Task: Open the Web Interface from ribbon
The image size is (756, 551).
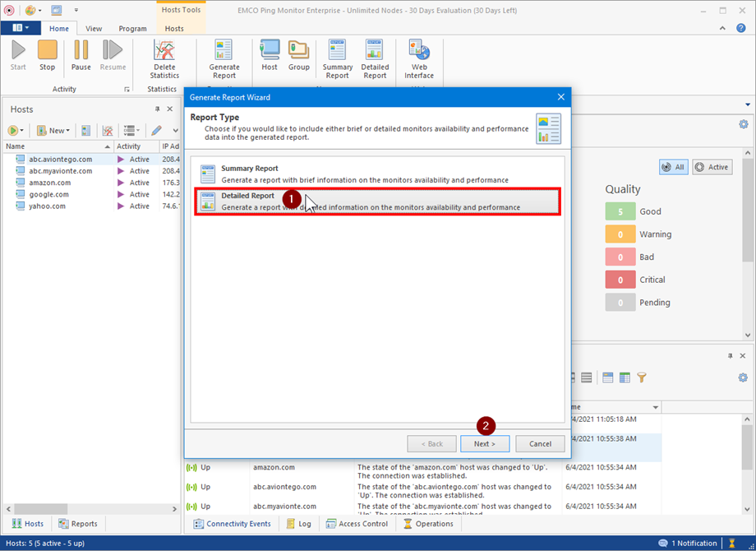Action: (x=419, y=59)
